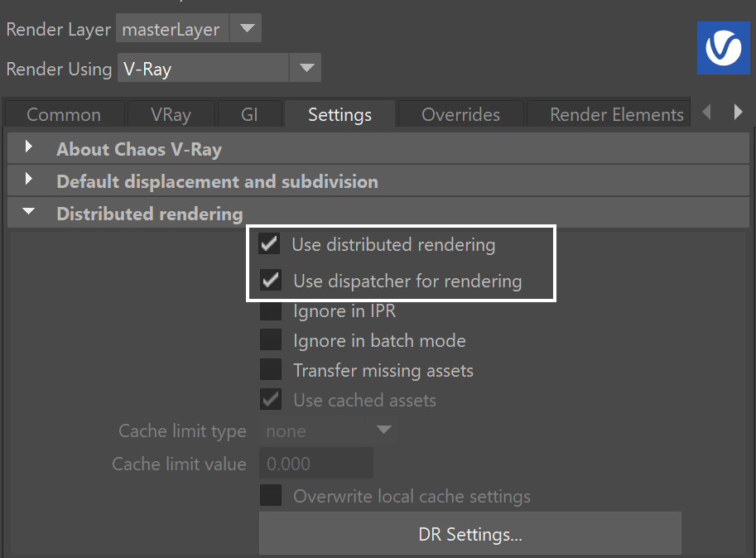This screenshot has width=756, height=558.
Task: Click the Render Layer label
Action: tap(58, 30)
